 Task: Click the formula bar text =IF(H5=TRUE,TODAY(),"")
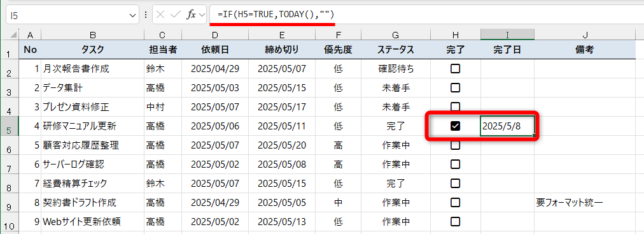tap(276, 15)
